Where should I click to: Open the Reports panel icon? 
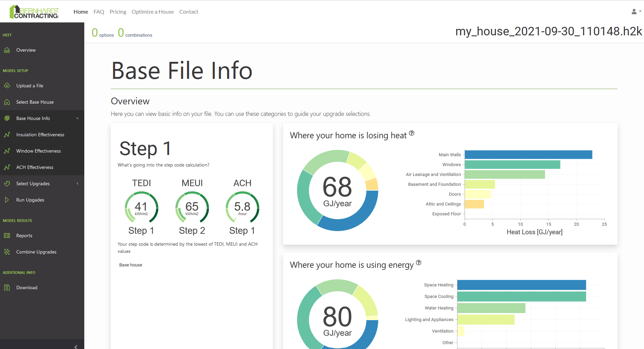point(7,235)
